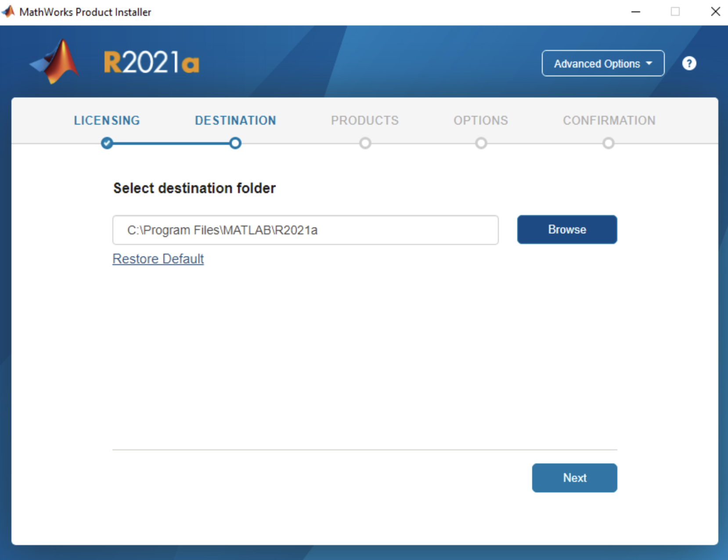Click the Restore Default link

click(x=158, y=259)
